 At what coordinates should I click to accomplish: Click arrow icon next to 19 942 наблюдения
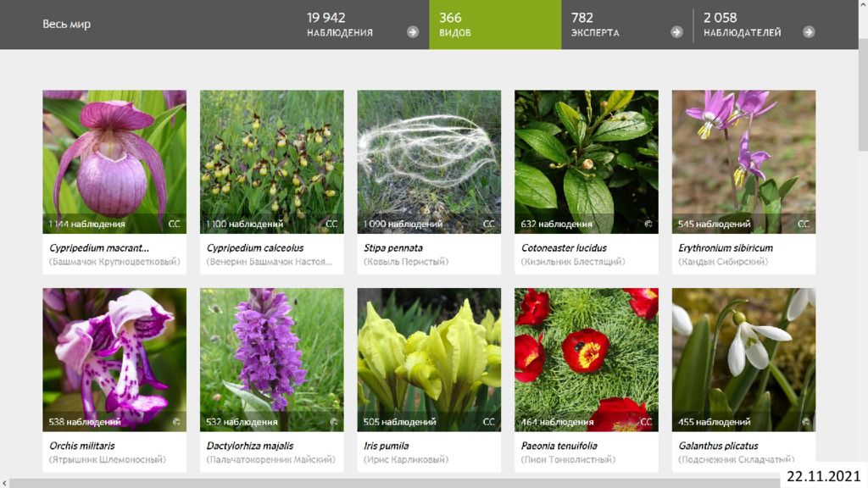(x=413, y=32)
